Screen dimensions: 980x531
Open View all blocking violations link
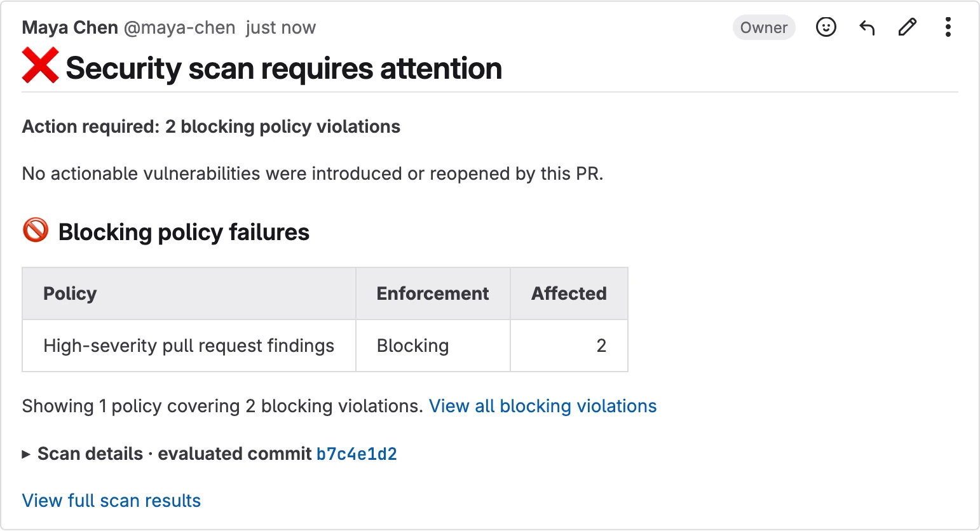(x=543, y=406)
